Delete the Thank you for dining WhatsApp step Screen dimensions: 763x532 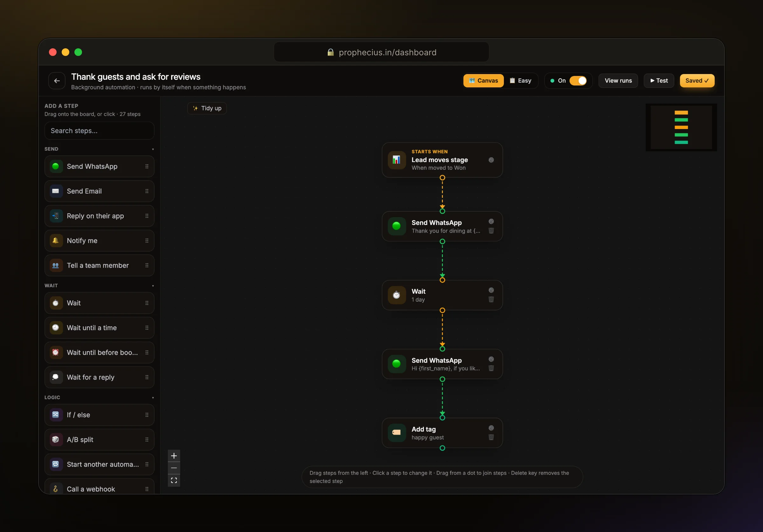[491, 231]
